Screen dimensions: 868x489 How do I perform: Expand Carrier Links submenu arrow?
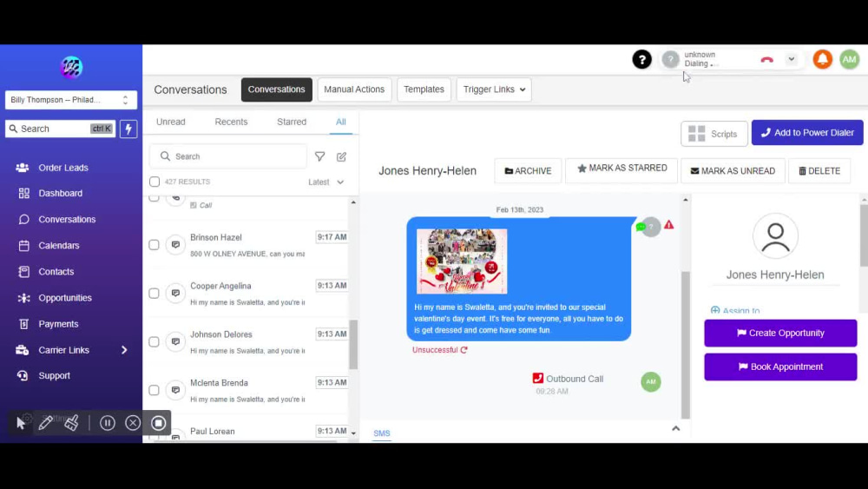124,350
